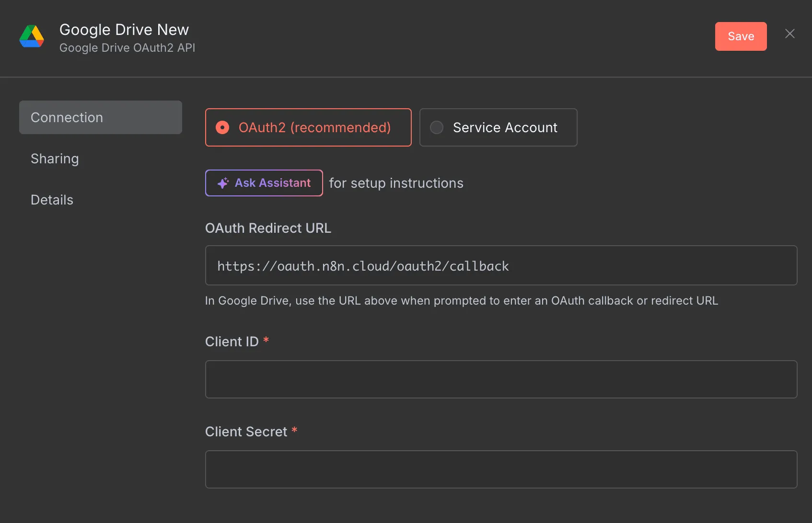Switch to the Sharing tab

pos(55,159)
